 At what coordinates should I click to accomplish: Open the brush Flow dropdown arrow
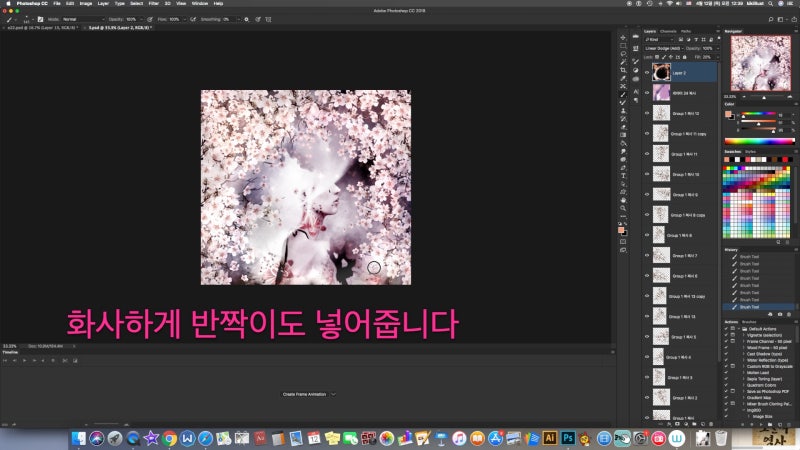pyautogui.click(x=184, y=19)
